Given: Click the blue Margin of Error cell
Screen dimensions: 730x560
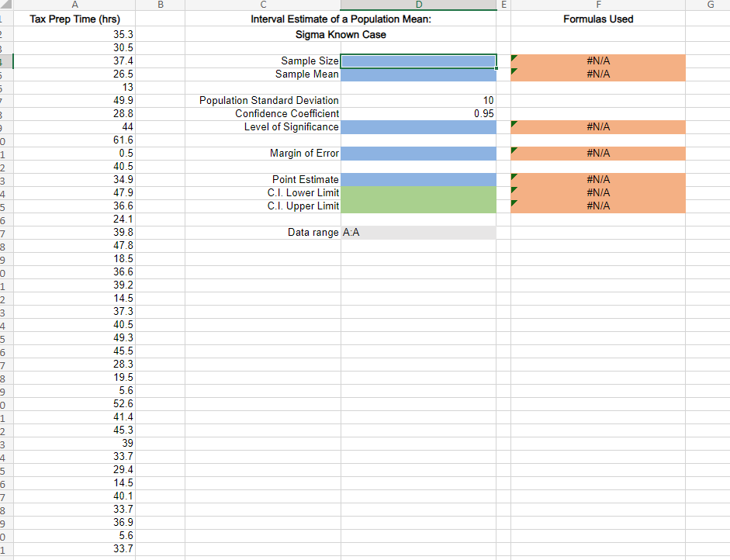Looking at the screenshot, I should (418, 153).
